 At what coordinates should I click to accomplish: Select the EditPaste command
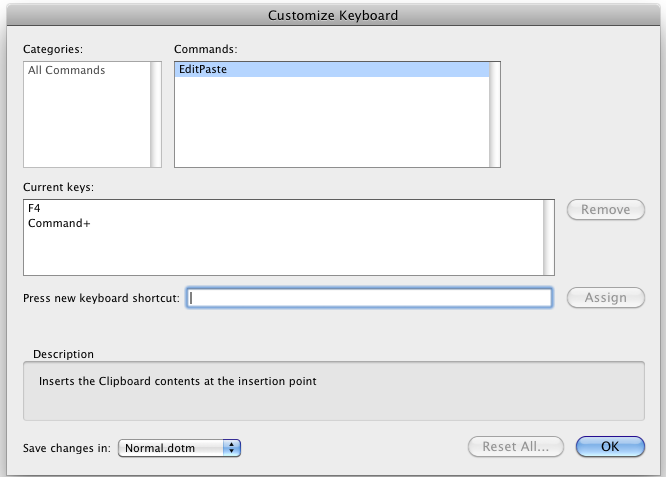click(x=332, y=70)
